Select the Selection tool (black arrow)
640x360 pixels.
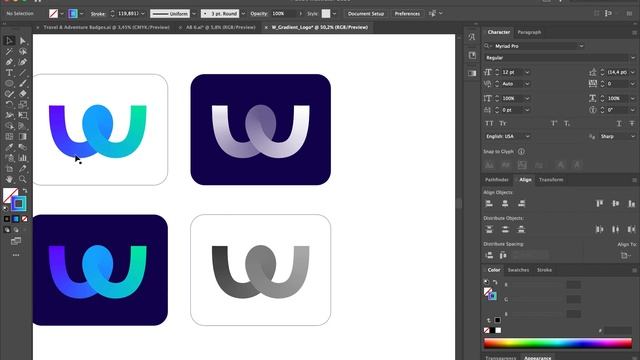[9, 40]
